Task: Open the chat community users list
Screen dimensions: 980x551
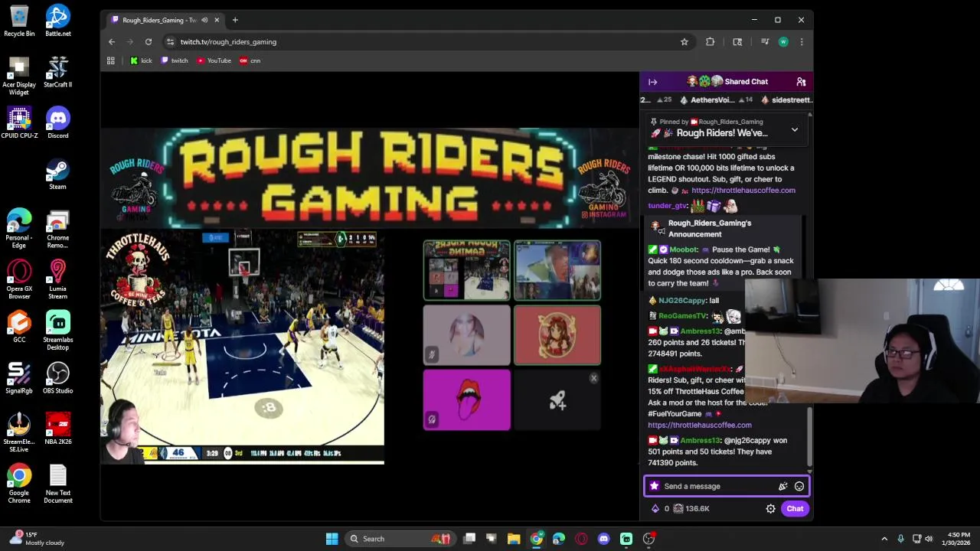Action: click(801, 82)
